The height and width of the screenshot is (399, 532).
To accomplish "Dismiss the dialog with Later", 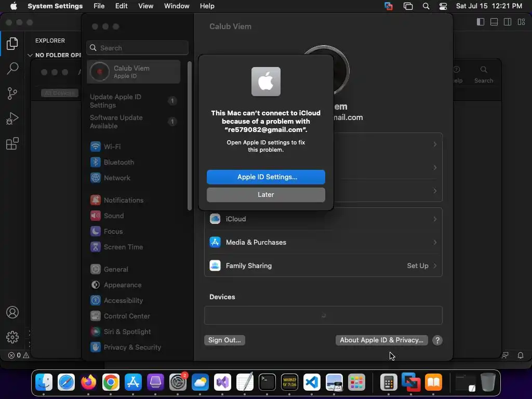I will (265, 195).
